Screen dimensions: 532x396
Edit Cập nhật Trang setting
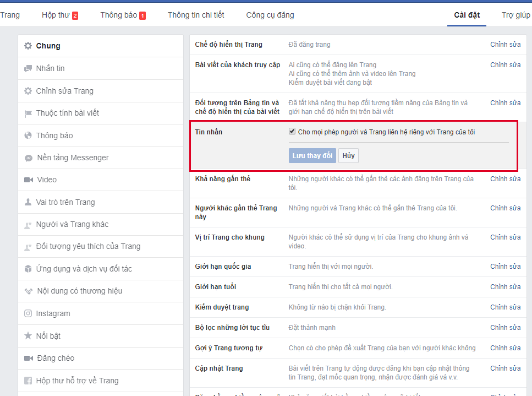(505, 368)
